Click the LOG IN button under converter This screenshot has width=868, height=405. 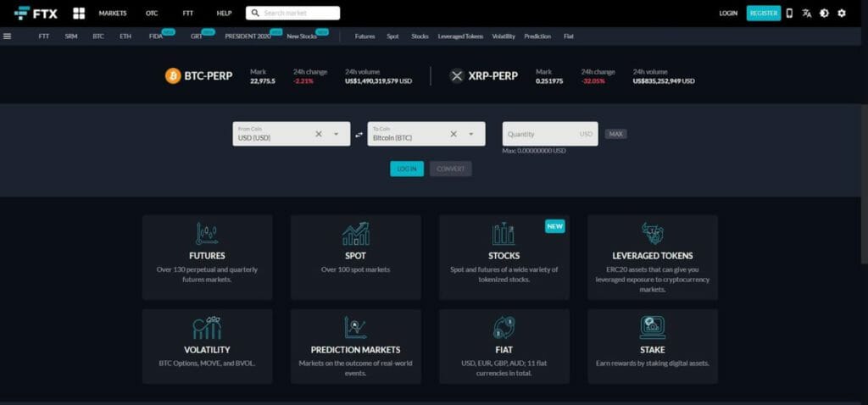coord(407,169)
